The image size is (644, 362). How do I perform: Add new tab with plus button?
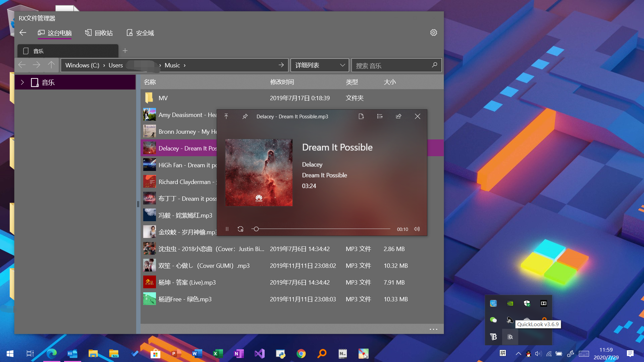(x=125, y=51)
